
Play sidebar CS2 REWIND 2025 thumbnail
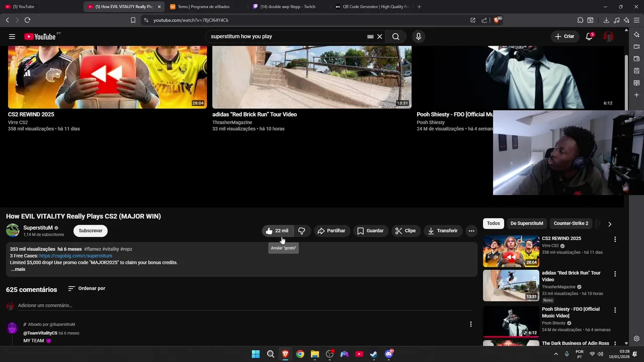click(511, 251)
